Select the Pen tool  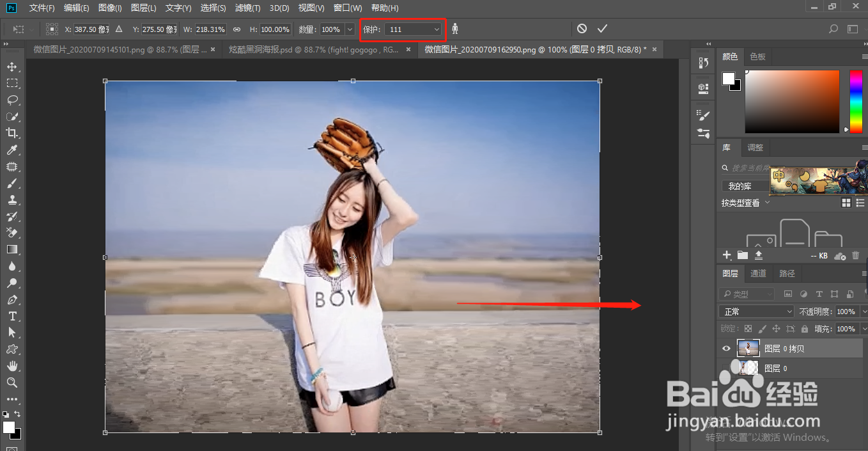click(12, 299)
